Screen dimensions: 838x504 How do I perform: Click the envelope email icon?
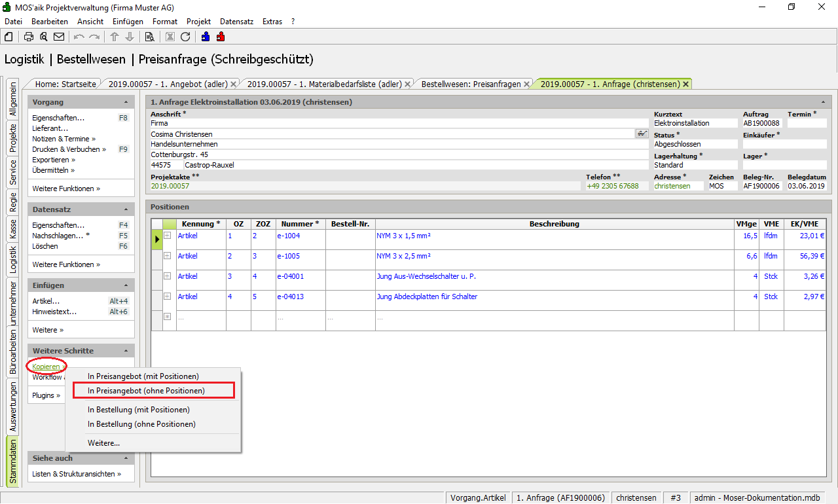[x=59, y=37]
